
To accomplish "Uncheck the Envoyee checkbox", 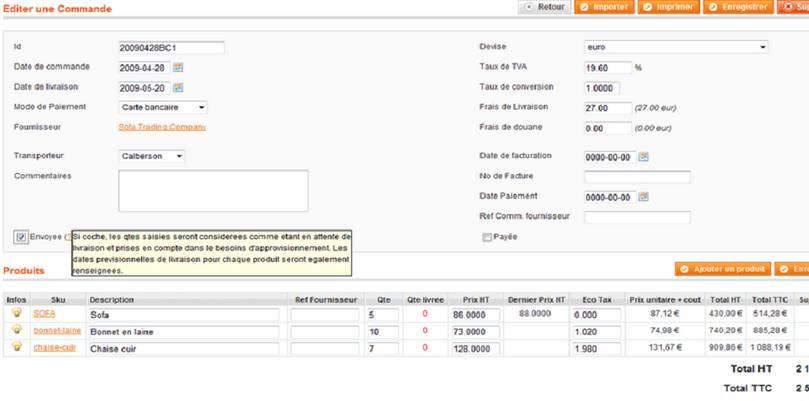I will pyautogui.click(x=21, y=237).
